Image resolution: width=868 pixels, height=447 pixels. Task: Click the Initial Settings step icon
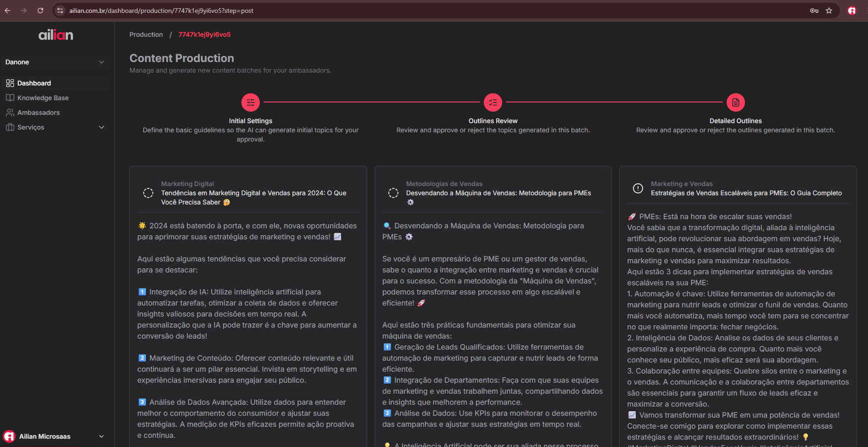tap(250, 102)
